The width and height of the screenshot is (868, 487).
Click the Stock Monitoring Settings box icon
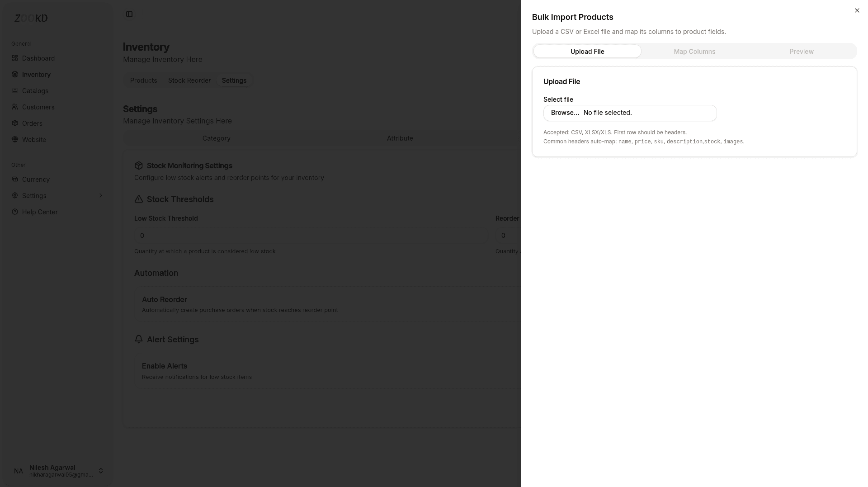point(139,165)
